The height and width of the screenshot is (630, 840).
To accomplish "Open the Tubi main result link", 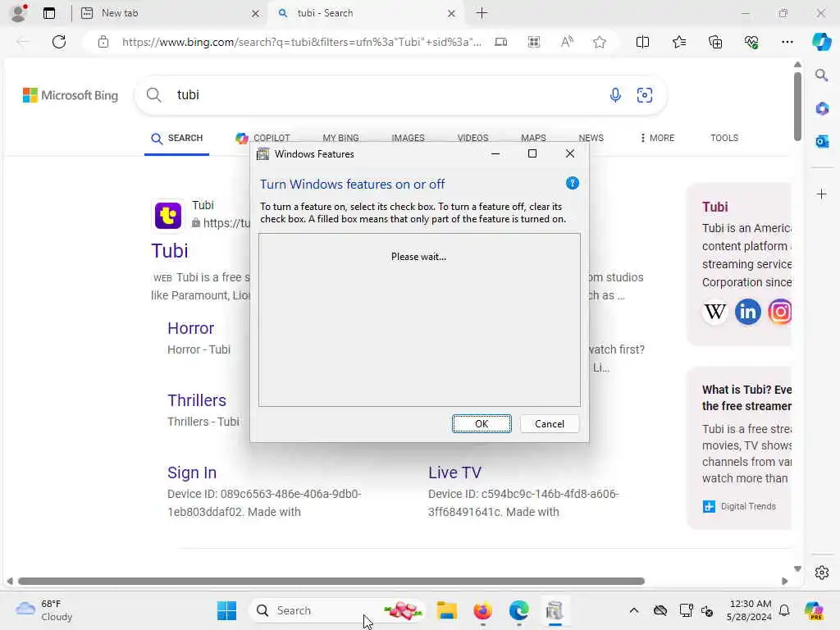I will point(170,251).
